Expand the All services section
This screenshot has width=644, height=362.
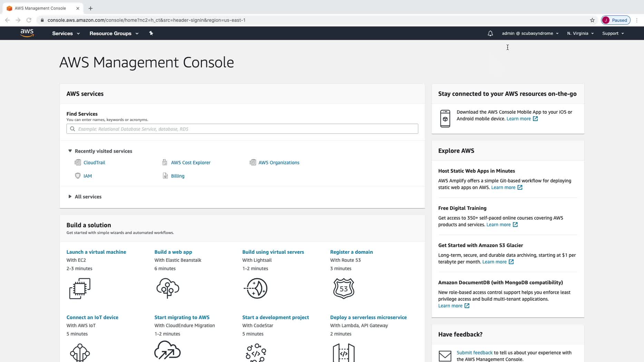coord(85,197)
